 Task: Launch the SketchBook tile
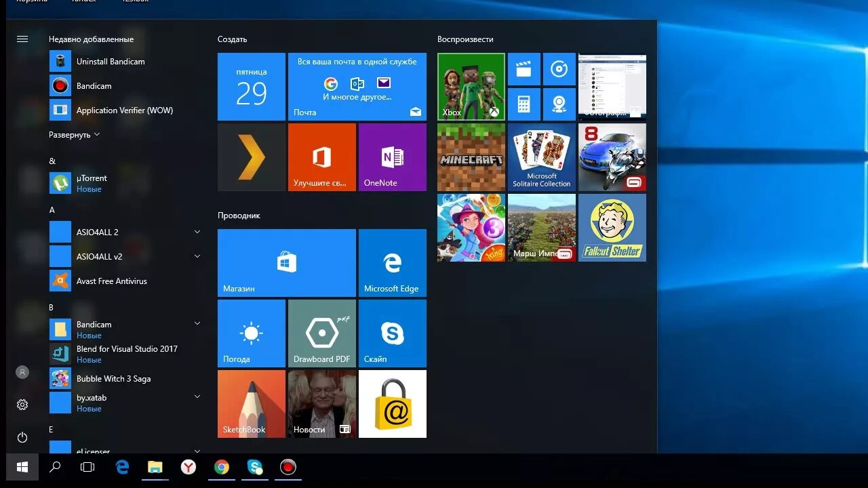[252, 404]
